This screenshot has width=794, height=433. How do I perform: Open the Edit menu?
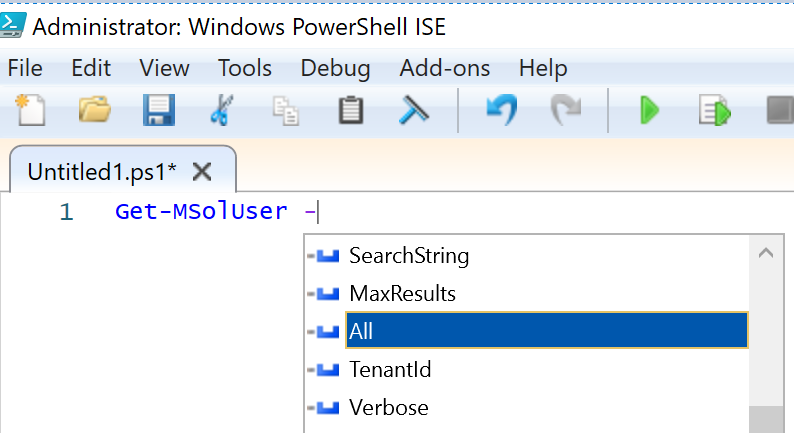(x=91, y=68)
